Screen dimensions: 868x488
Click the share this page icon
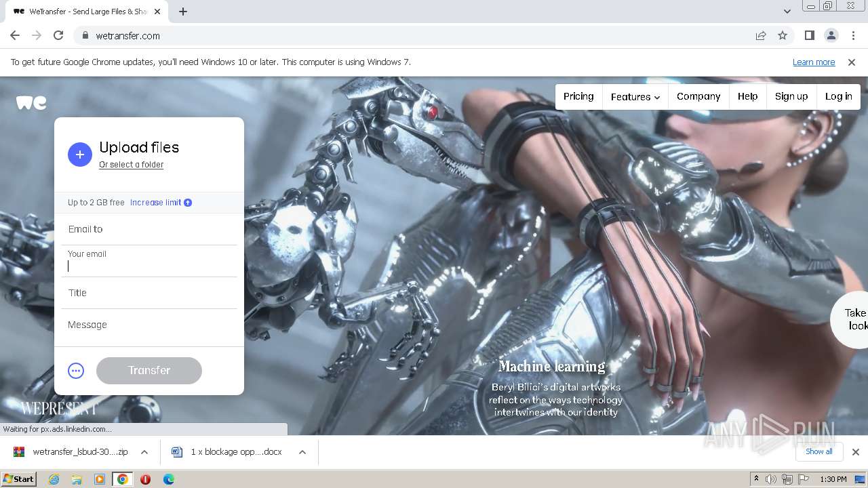pyautogui.click(x=761, y=35)
